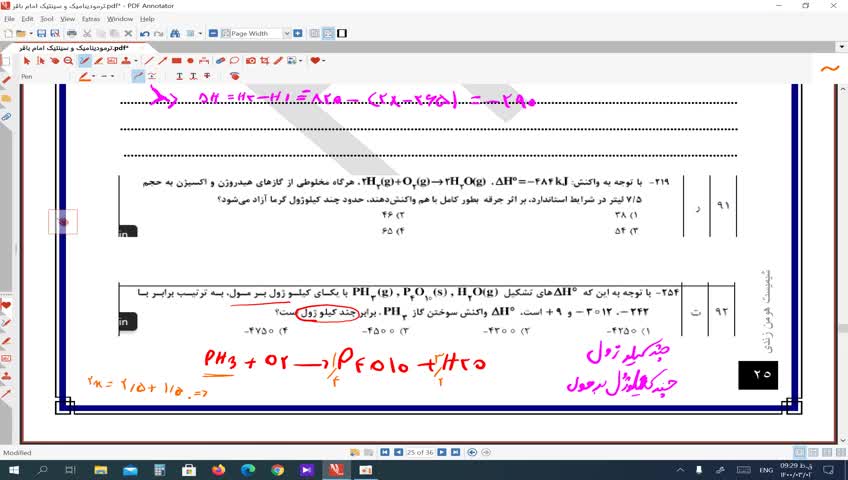
Task: Switch to continuous page layout view
Action: [813, 452]
